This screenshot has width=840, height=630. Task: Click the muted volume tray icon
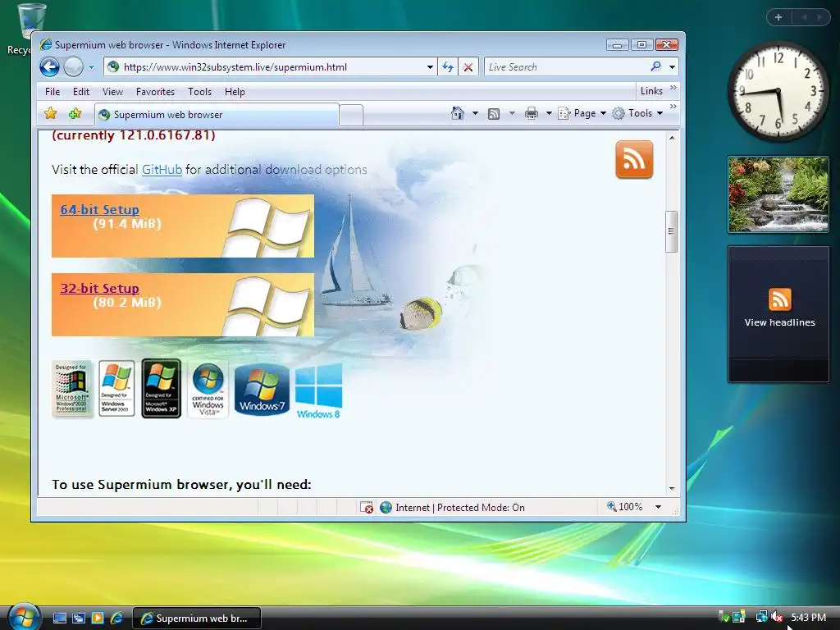click(x=776, y=617)
